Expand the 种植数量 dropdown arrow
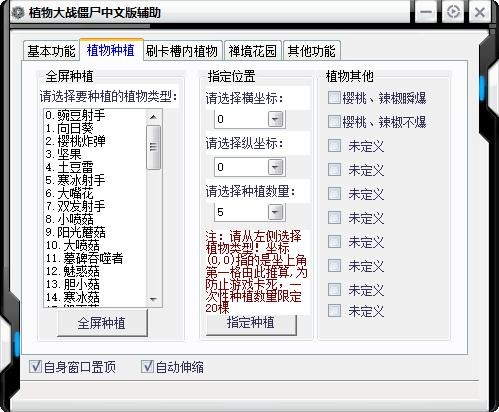 (276, 212)
